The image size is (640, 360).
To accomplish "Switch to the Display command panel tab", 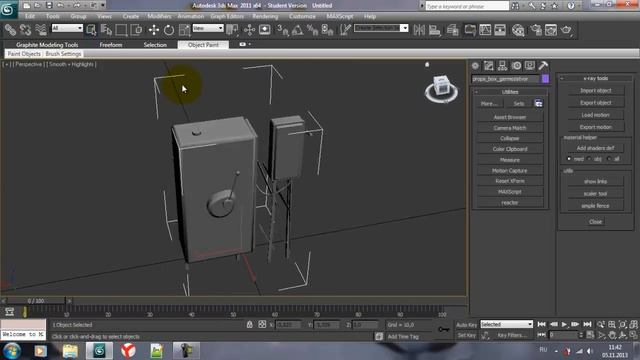I will click(530, 66).
